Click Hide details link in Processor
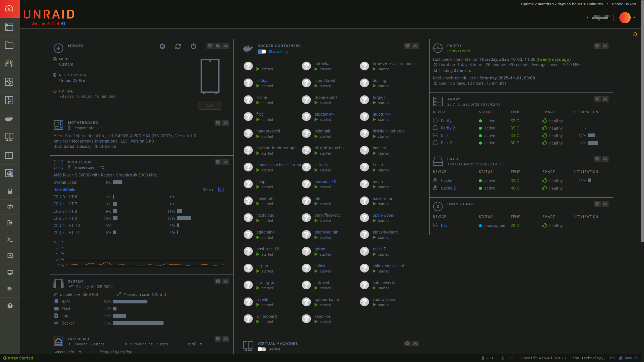The image size is (644, 362). (x=64, y=189)
